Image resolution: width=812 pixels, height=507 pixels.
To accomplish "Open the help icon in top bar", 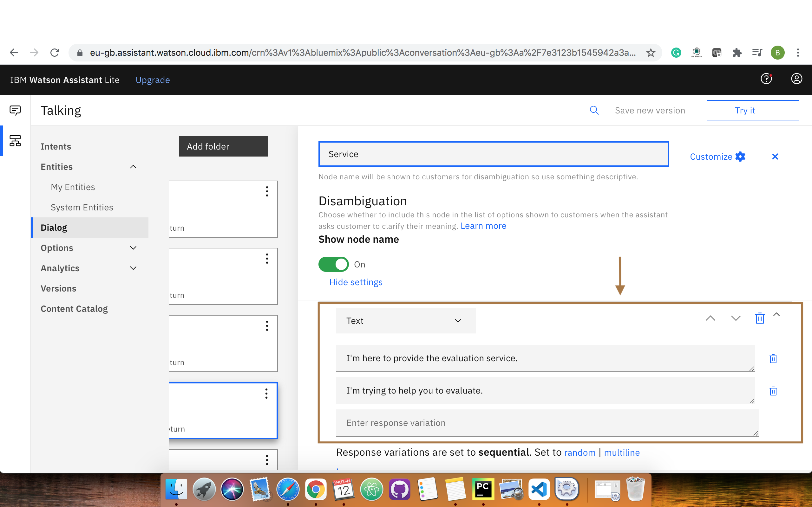I will [766, 79].
